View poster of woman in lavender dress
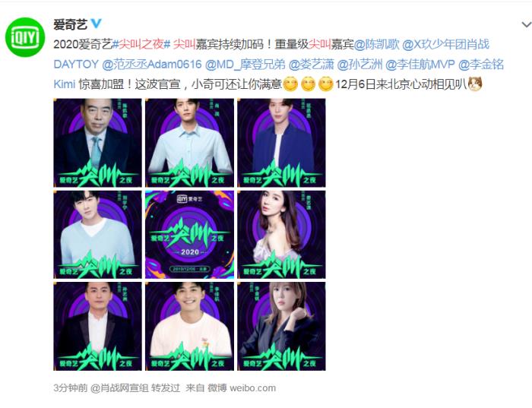Image resolution: width=532 pixels, height=408 pixels. [281, 234]
